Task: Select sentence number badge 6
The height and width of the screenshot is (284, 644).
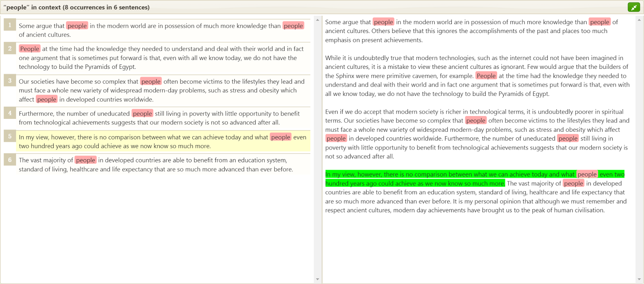Action: (10, 160)
